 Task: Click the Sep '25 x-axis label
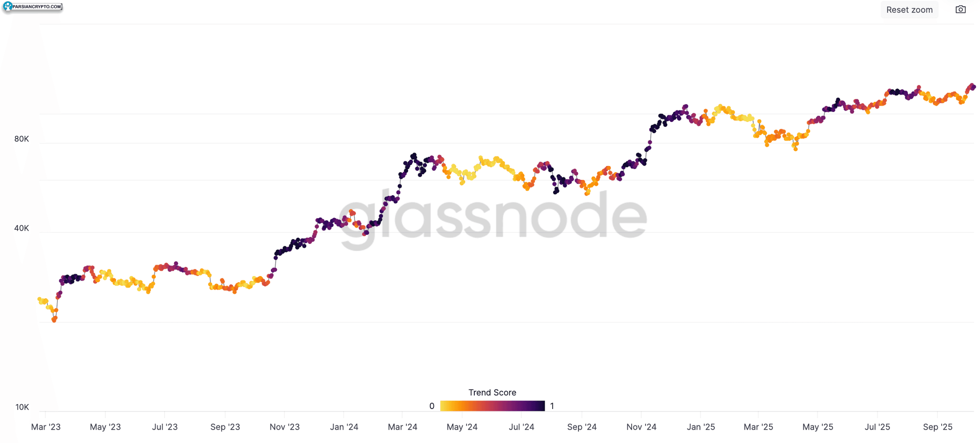[938, 427]
